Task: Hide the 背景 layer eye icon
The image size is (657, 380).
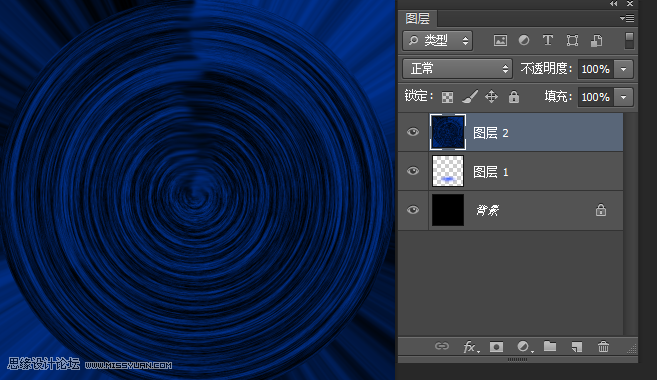Action: pos(413,210)
